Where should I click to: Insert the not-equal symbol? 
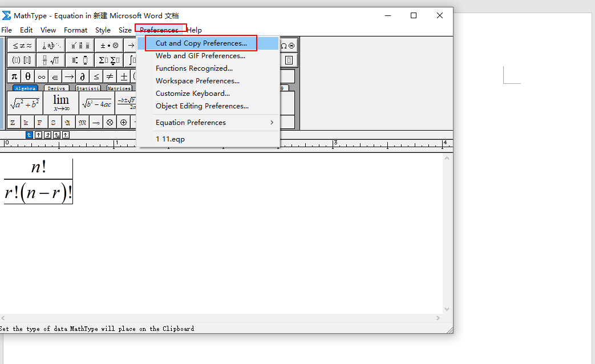click(x=111, y=76)
